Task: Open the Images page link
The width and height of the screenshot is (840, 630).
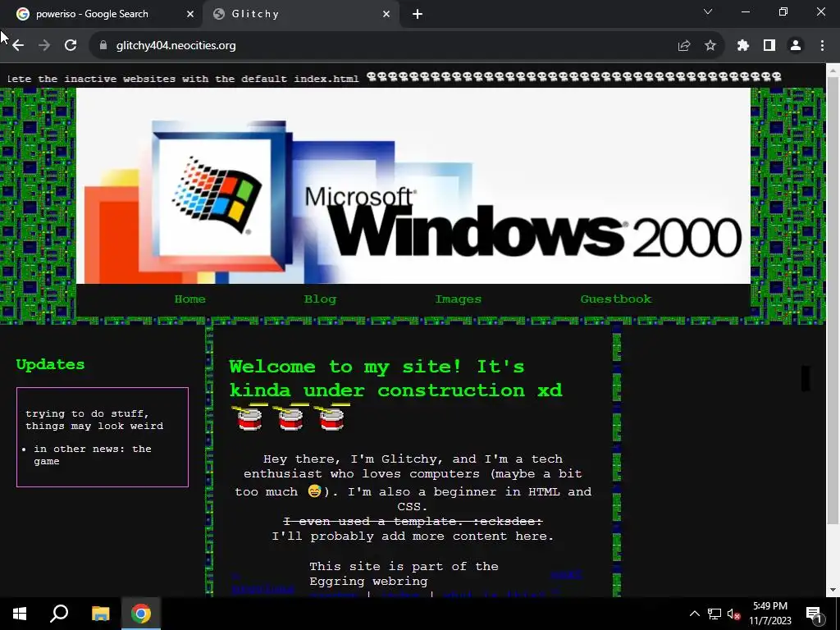Action: pos(458,299)
